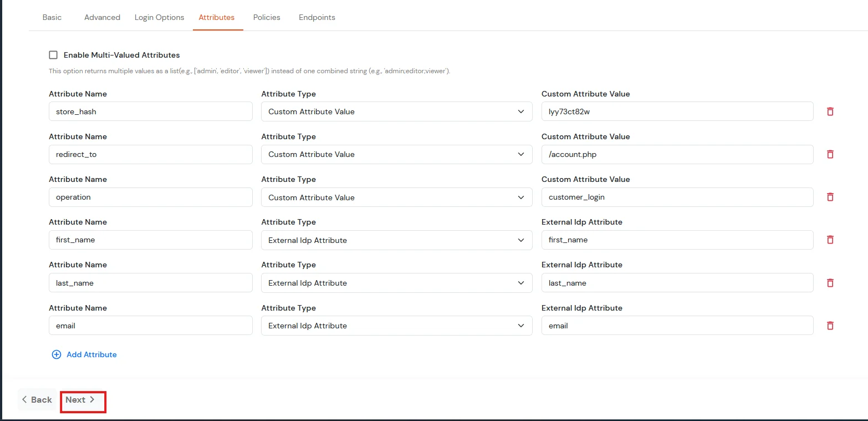
Task: Open the Endpoints tab
Action: tap(316, 17)
